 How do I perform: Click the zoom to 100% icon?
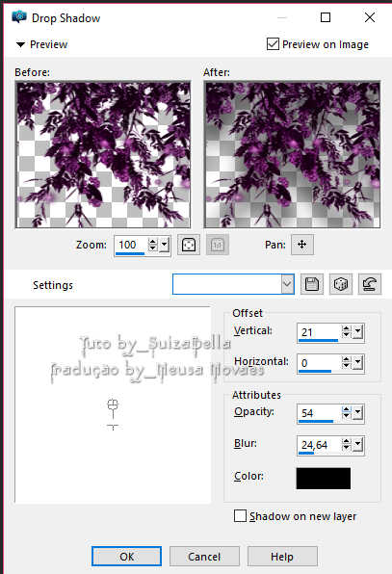tap(218, 245)
